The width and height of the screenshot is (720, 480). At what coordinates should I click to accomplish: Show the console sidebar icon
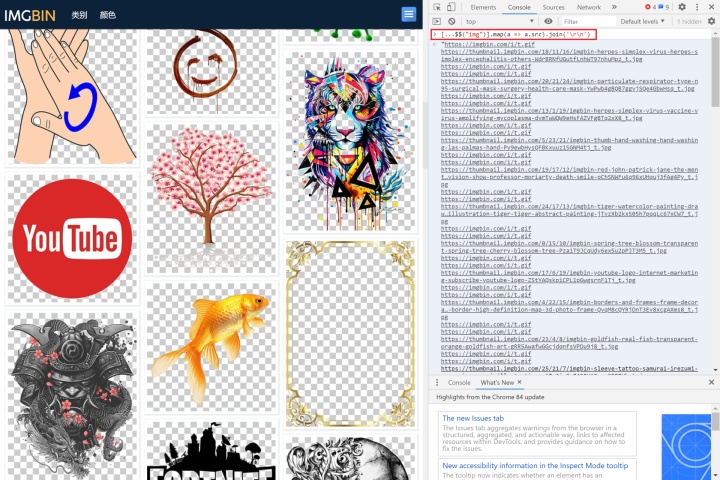click(x=437, y=21)
